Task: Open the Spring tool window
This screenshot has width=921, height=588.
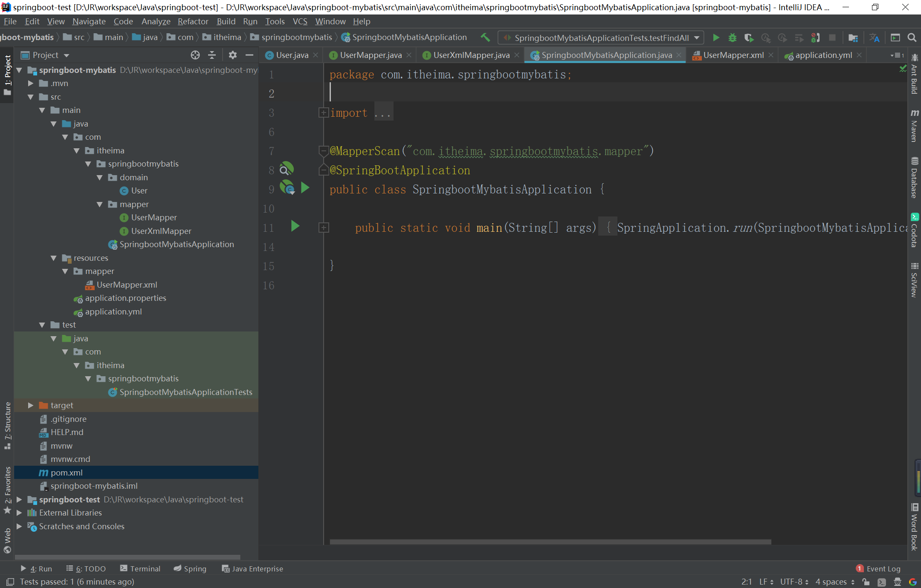Action: pyautogui.click(x=190, y=568)
